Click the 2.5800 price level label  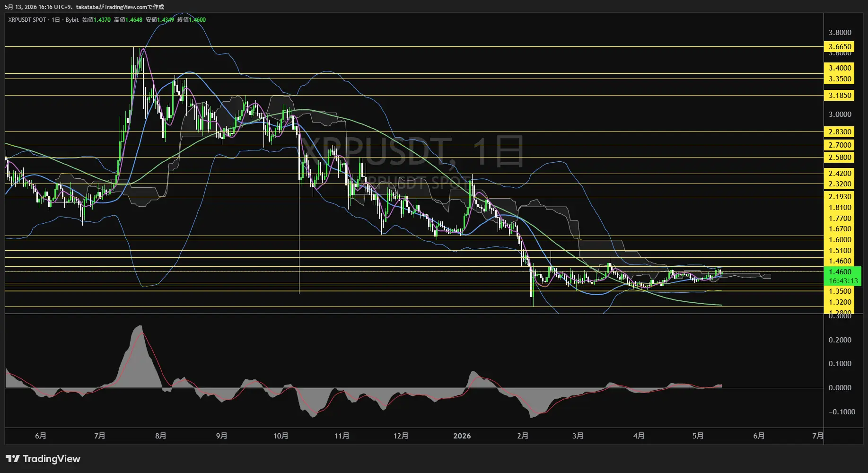click(x=840, y=158)
